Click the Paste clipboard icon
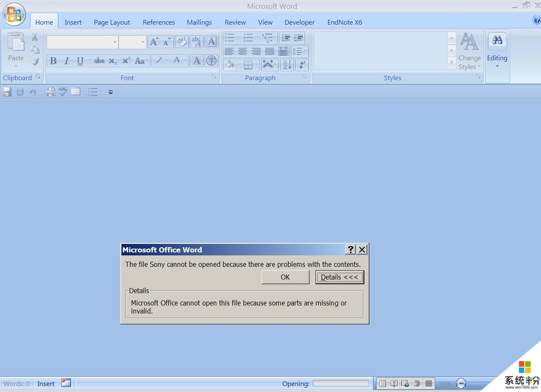 point(16,42)
